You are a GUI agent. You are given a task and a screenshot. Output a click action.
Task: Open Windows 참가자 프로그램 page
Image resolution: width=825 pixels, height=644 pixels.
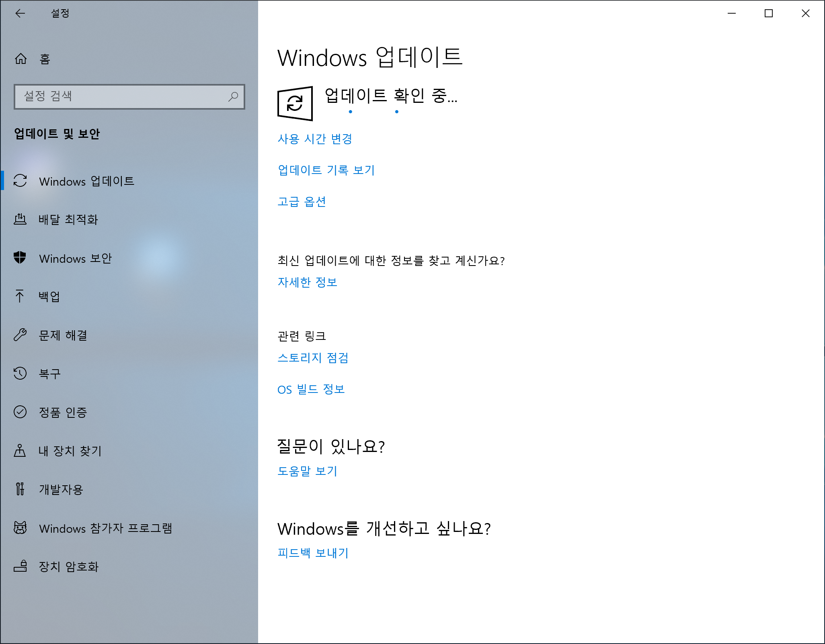point(129,528)
